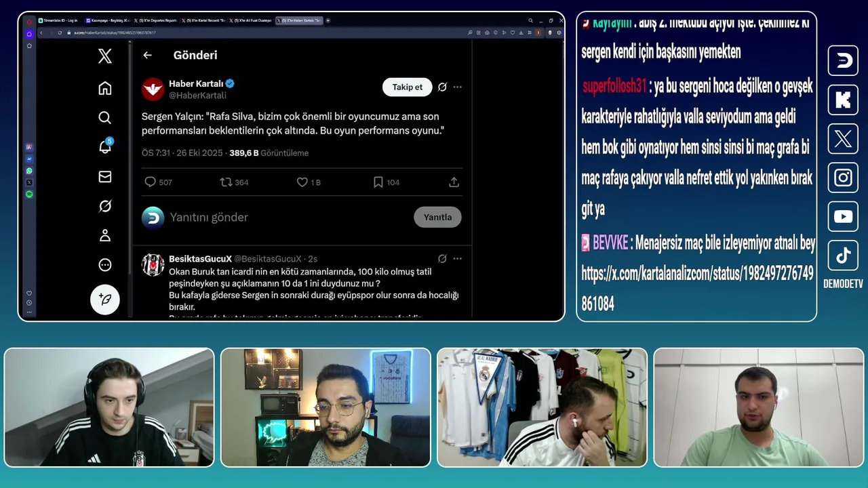Open the X home feed icon
Image resolution: width=868 pixels, height=488 pixels.
[104, 88]
